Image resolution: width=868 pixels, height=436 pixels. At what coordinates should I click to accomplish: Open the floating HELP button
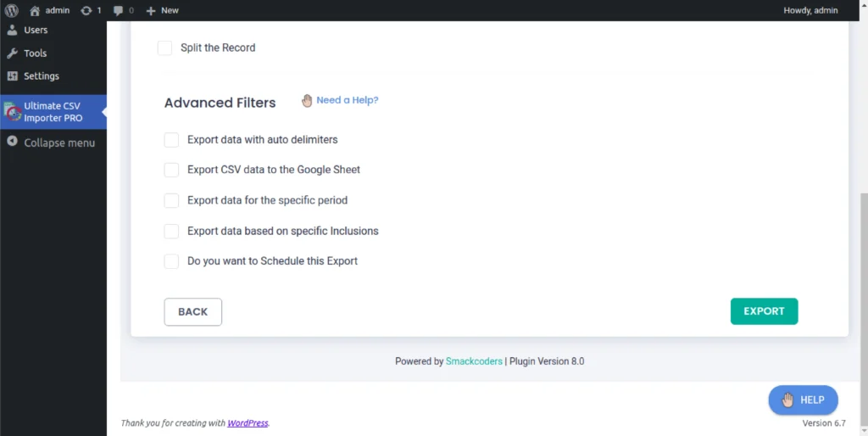coord(803,400)
